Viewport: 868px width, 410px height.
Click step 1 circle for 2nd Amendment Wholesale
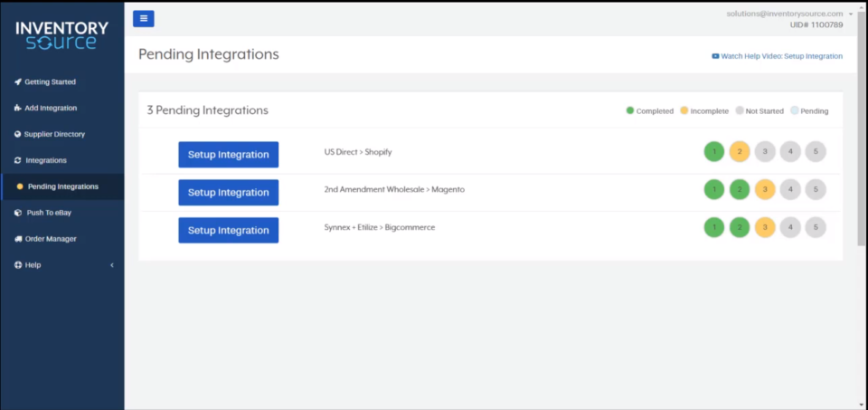click(714, 189)
